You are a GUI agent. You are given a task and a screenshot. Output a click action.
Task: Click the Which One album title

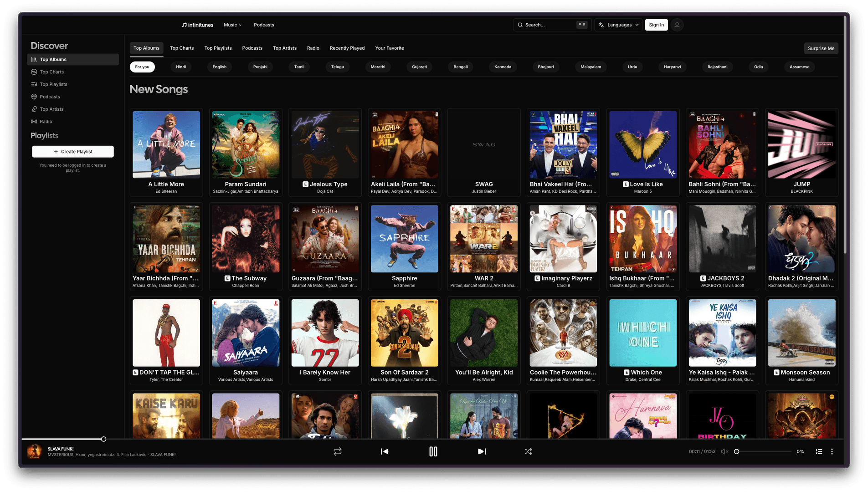pos(646,373)
